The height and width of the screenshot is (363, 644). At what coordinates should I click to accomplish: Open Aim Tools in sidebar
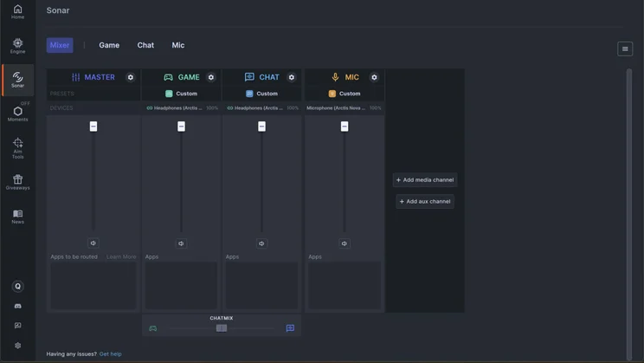click(17, 148)
